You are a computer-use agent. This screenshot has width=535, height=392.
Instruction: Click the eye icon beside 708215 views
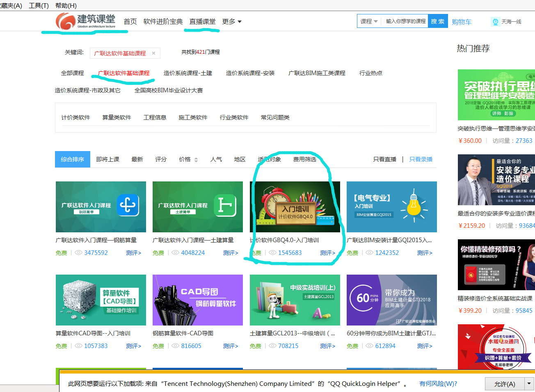(273, 346)
